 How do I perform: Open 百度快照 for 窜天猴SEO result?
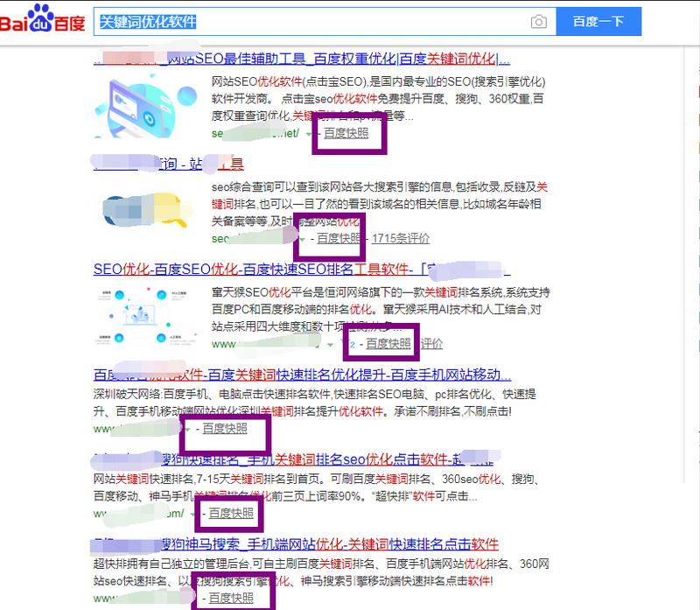388,343
